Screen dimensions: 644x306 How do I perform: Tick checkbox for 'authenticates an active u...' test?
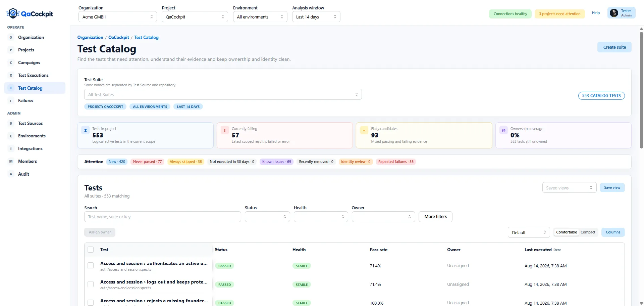click(91, 265)
